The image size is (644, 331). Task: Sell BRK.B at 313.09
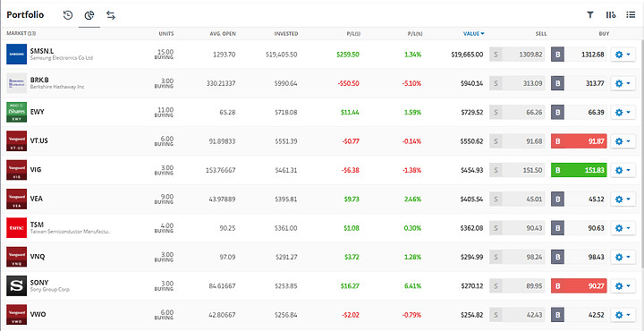coord(517,83)
